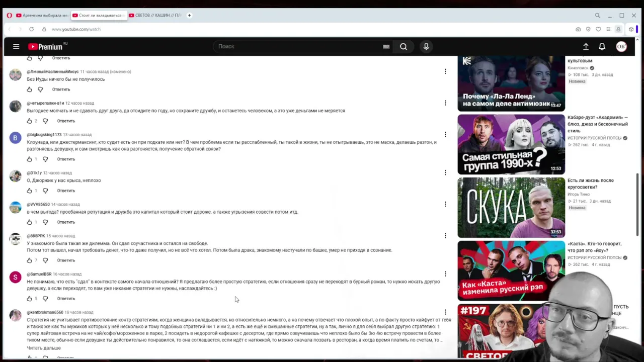Select the "Стоит ли вкладываться" tab

click(98, 16)
